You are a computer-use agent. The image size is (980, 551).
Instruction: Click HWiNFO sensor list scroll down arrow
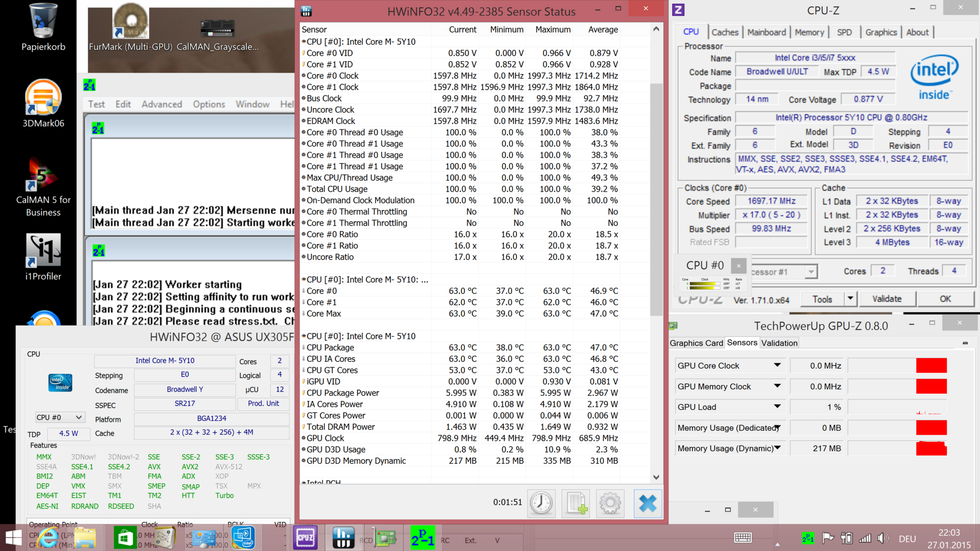pos(656,477)
